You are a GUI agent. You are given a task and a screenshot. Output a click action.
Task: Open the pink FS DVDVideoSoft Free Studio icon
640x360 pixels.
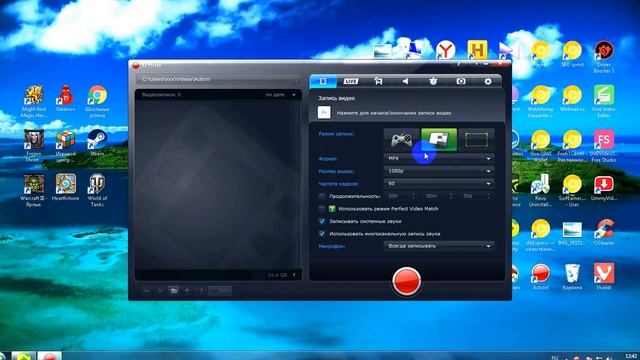pyautogui.click(x=604, y=146)
